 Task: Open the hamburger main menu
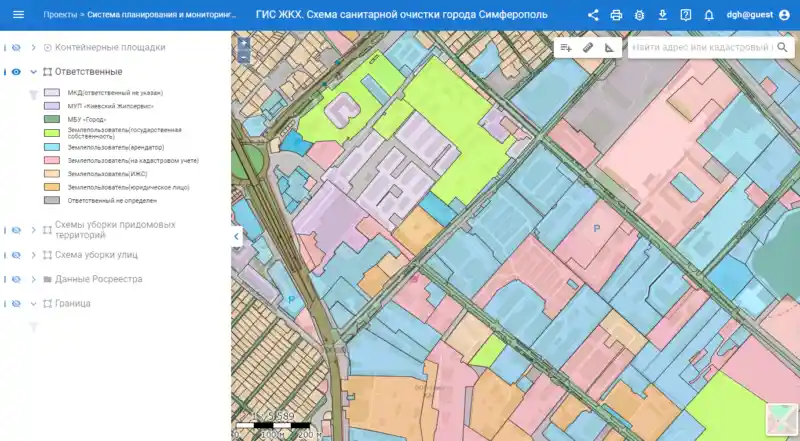point(18,15)
